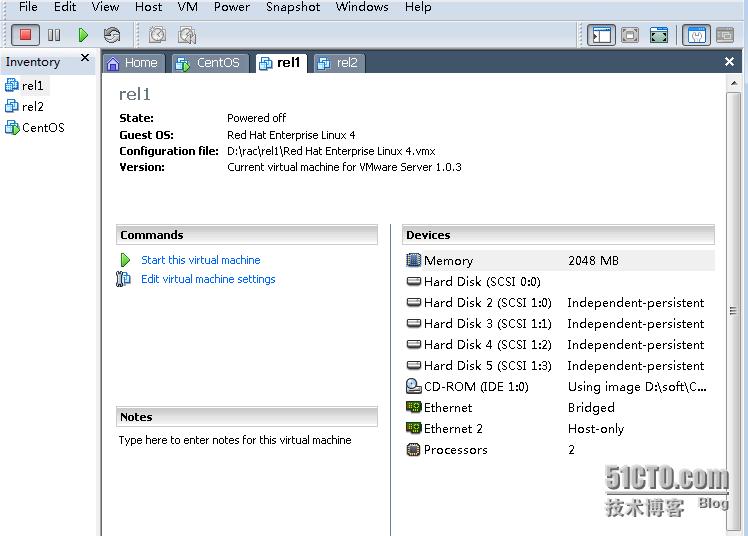748x536 pixels.
Task: Toggle the Show/Hide Inventory toolbar icon
Action: [601, 35]
